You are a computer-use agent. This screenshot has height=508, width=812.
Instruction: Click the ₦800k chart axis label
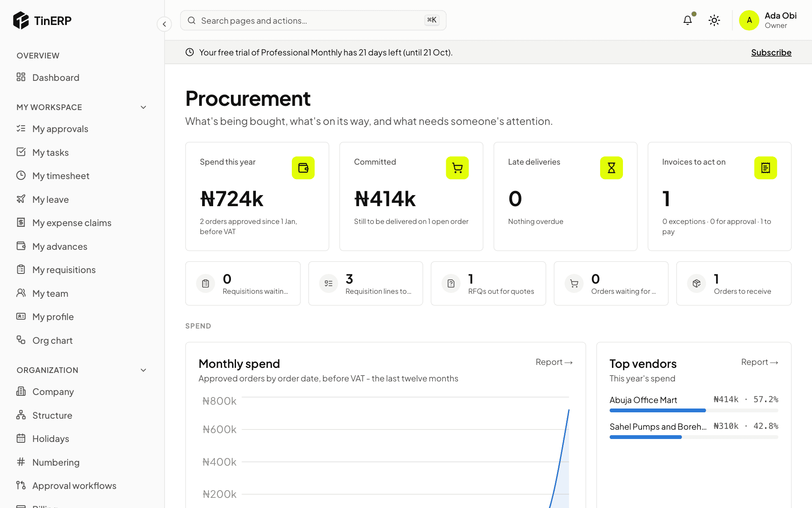pos(219,401)
